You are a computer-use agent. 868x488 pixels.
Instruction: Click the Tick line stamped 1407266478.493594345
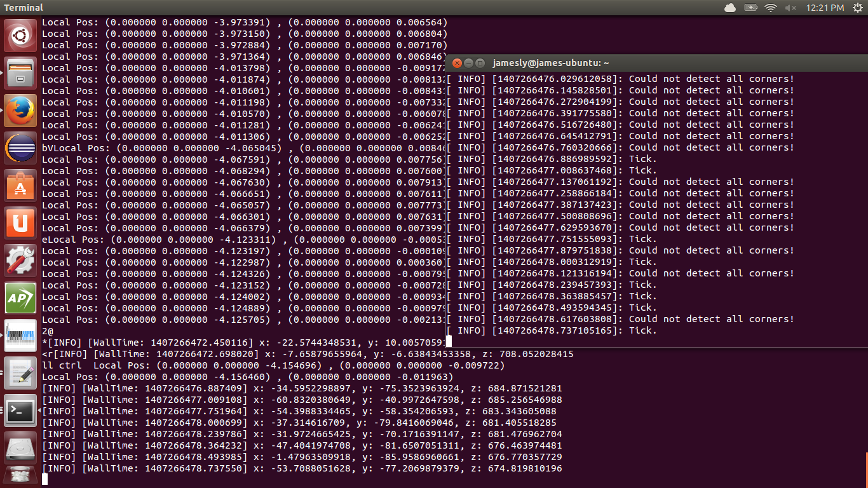[552, 308]
